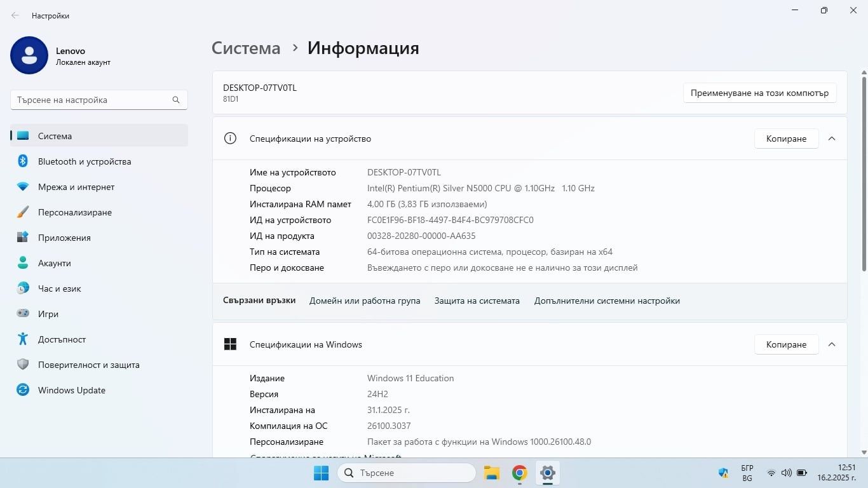Image resolution: width=868 pixels, height=488 pixels.
Task: Click the model code 81D1
Action: [231, 99]
